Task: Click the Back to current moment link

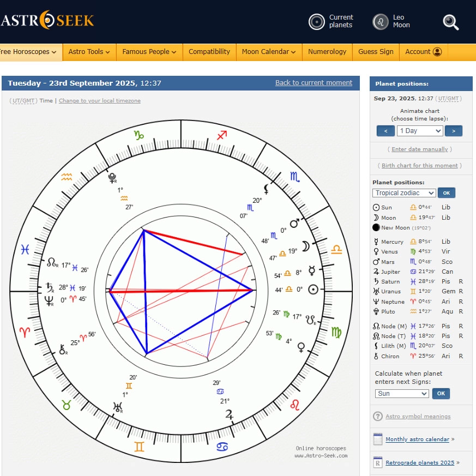Action: click(x=314, y=83)
